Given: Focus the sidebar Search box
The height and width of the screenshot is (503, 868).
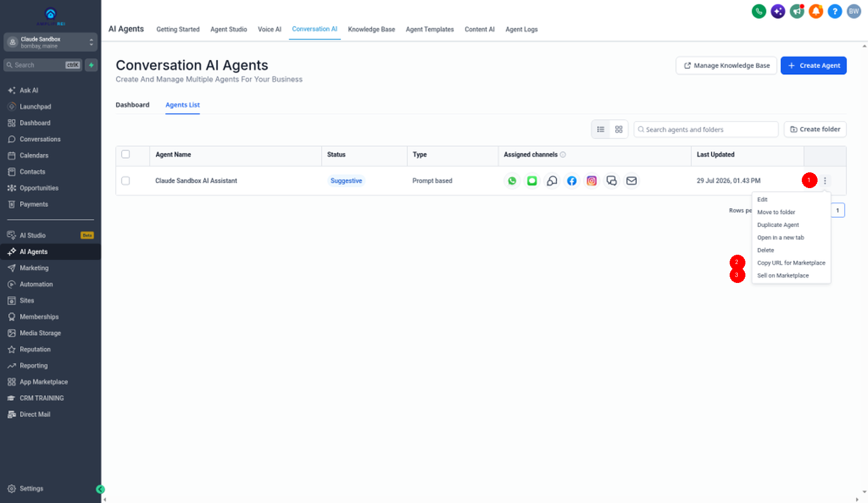Looking at the screenshot, I should coord(43,65).
